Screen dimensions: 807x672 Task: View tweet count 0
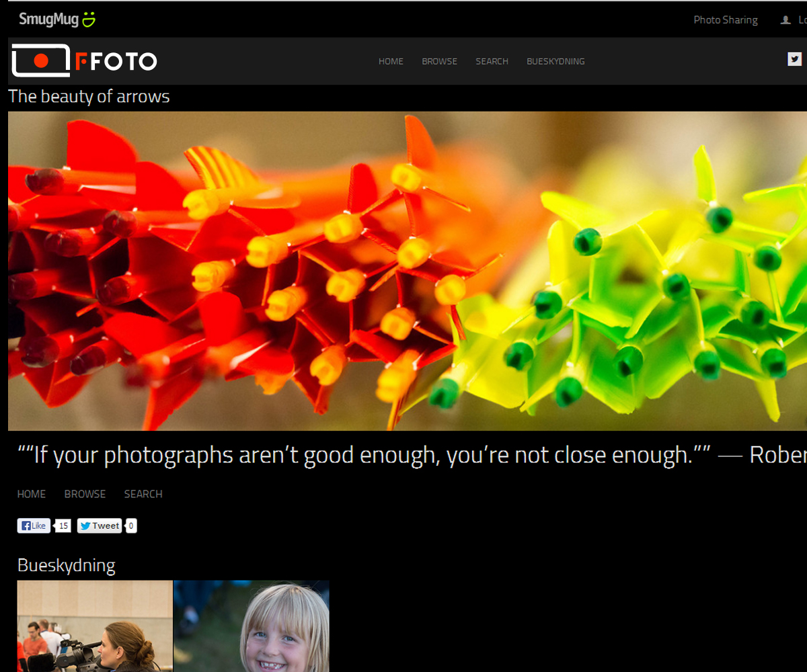pyautogui.click(x=132, y=526)
